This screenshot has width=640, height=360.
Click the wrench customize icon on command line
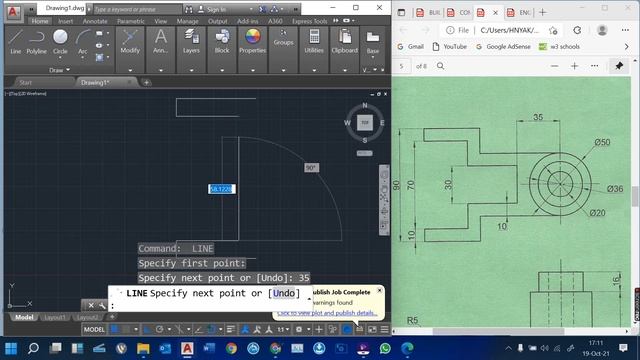[102, 305]
